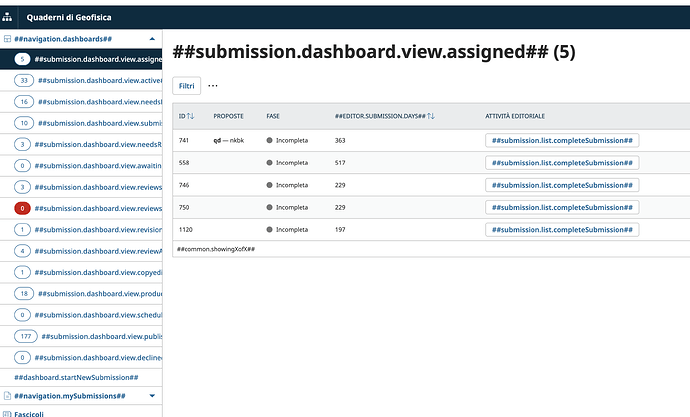The height and width of the screenshot is (417, 690).
Task: Collapse the navigation.dashboards section arrow
Action: click(152, 39)
